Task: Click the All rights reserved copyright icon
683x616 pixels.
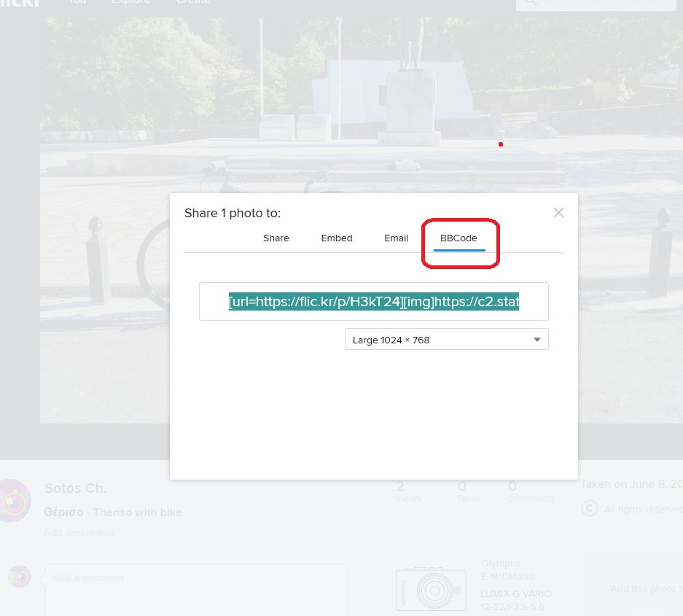Action: [x=590, y=508]
